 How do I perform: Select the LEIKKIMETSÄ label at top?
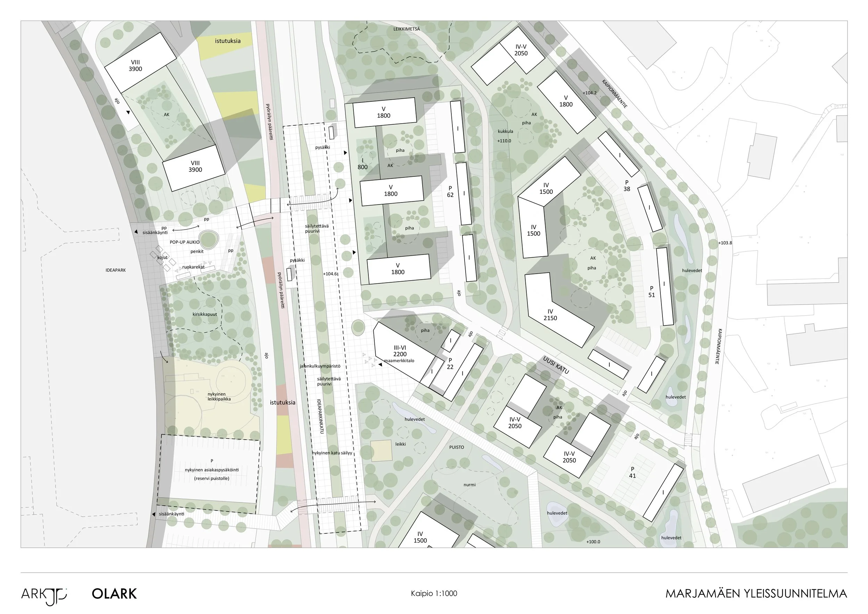[407, 29]
